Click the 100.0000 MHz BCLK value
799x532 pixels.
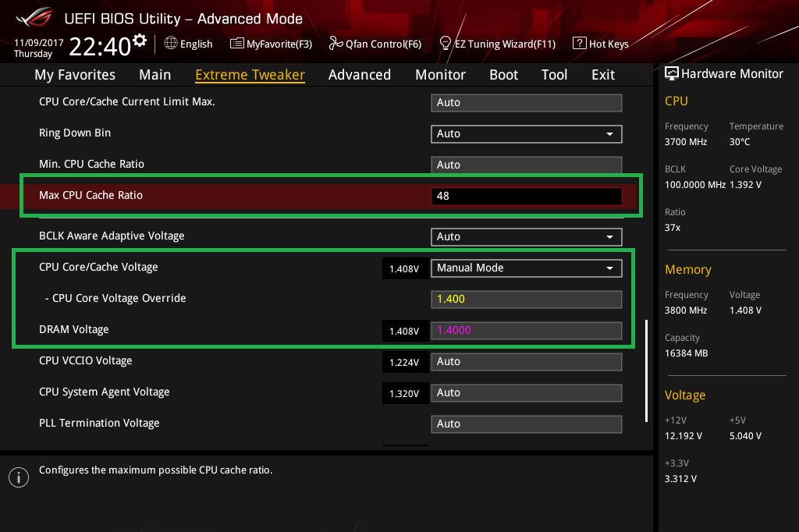[695, 185]
